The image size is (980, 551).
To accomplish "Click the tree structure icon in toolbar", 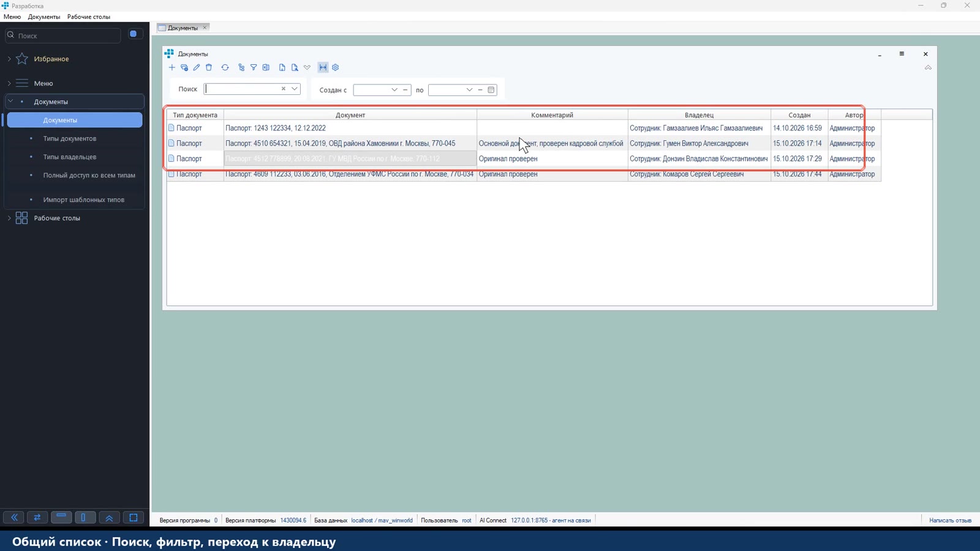I will (241, 67).
